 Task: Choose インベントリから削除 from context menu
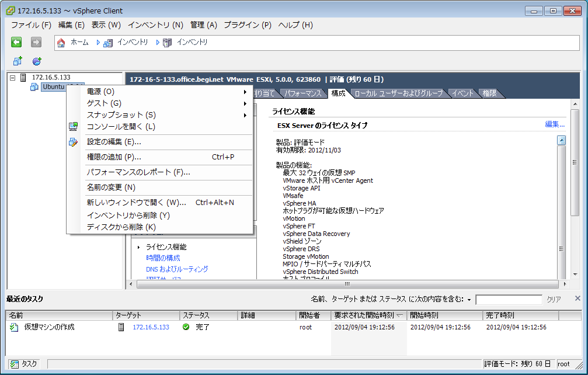click(160, 216)
